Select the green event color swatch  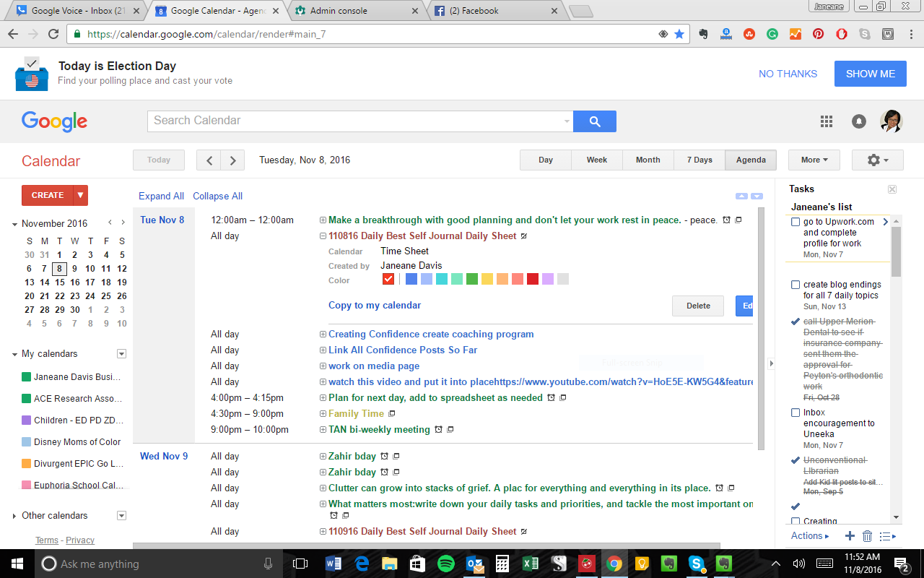pyautogui.click(x=472, y=280)
